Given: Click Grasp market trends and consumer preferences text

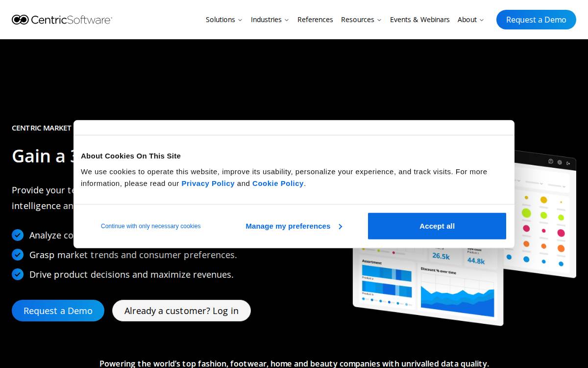Looking at the screenshot, I should coord(133,255).
